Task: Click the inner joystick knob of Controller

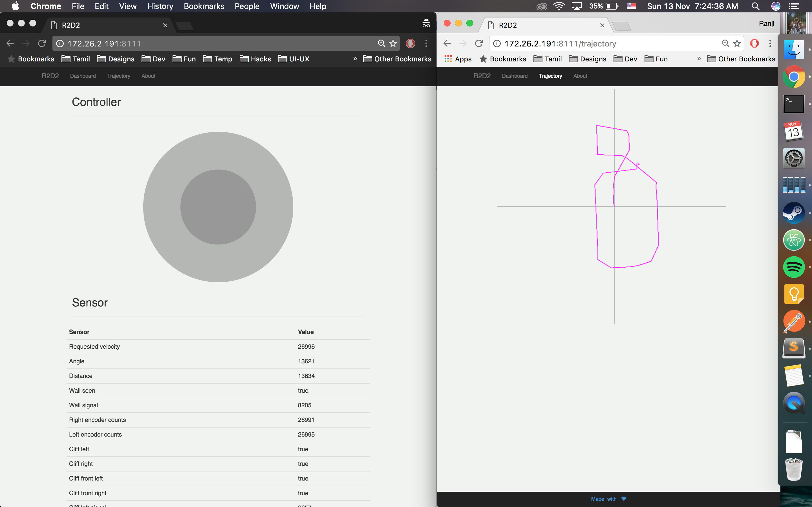Action: click(x=218, y=207)
